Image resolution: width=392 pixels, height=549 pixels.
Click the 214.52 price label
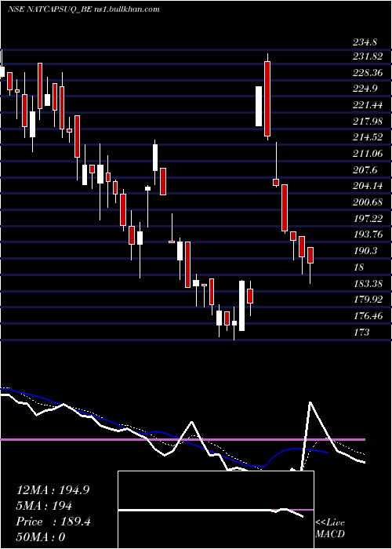click(x=368, y=137)
